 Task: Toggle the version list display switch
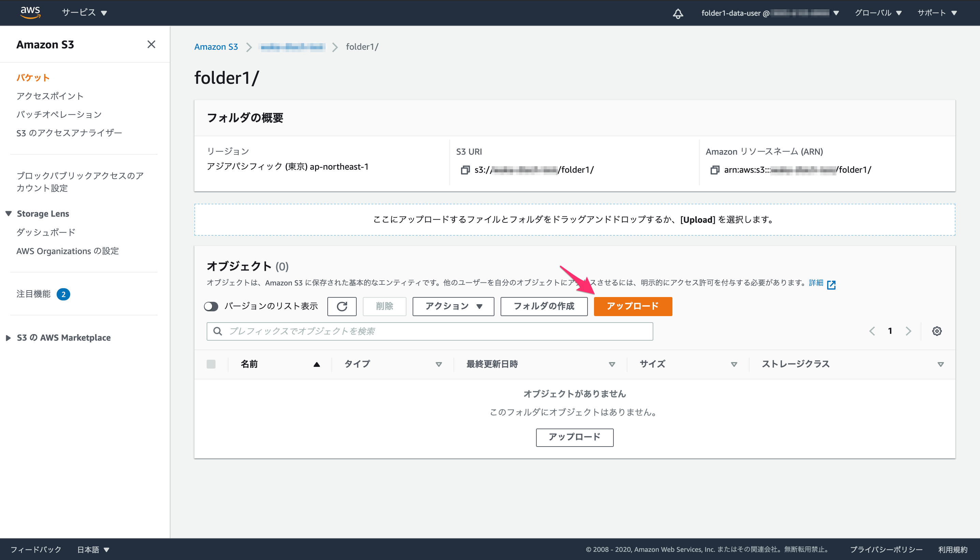tap(211, 306)
